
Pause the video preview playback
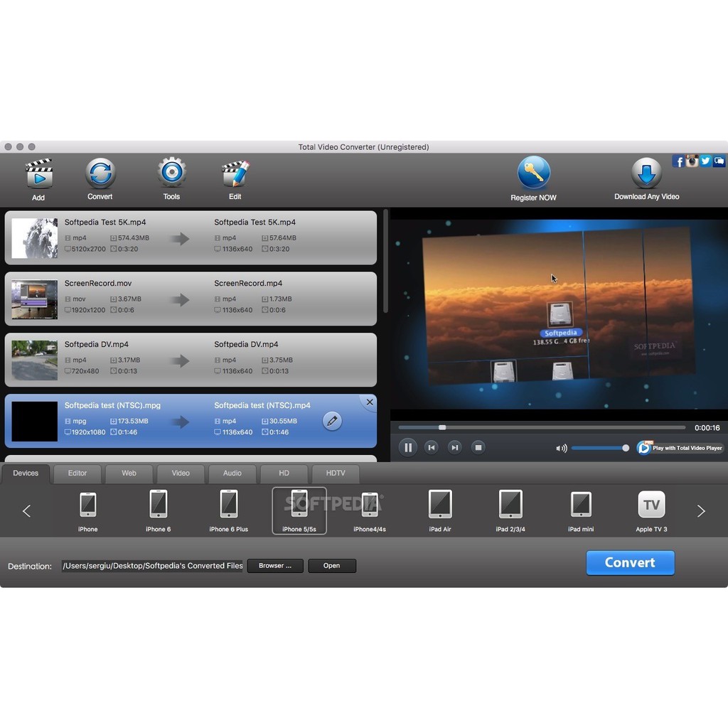[x=408, y=448]
